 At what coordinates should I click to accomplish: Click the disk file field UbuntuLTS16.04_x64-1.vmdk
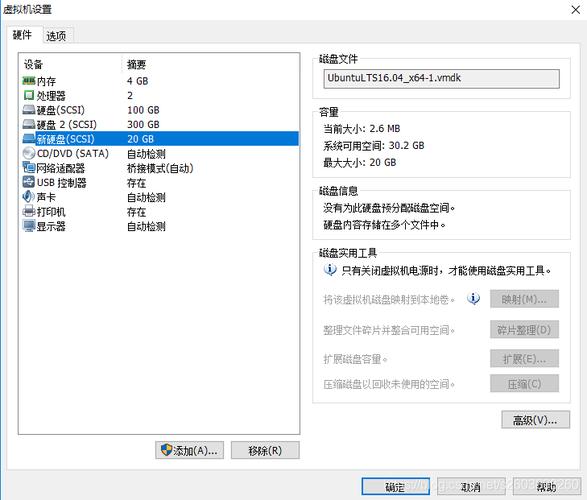[x=441, y=79]
